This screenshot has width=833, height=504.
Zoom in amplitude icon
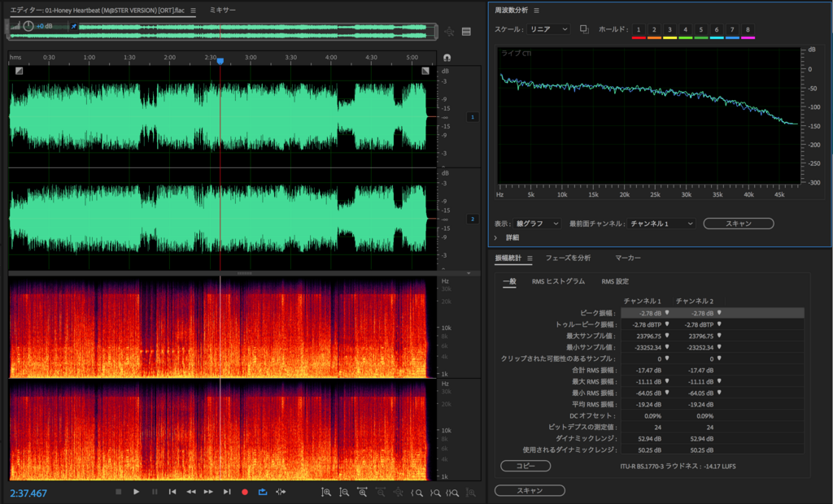[326, 493]
